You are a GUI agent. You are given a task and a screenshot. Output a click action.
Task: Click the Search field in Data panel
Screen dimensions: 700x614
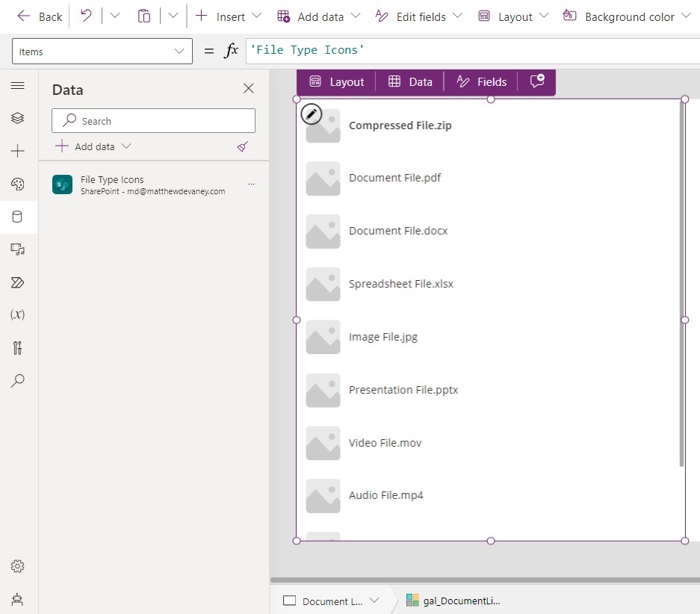154,120
